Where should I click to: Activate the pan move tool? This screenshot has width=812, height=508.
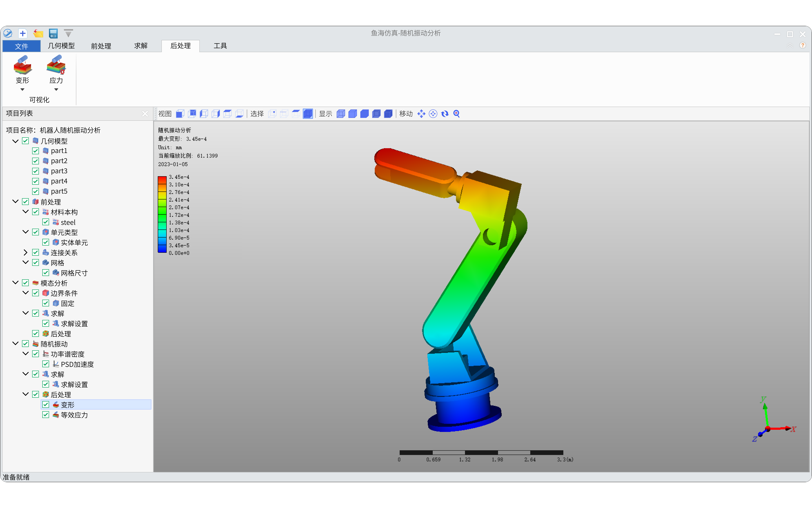(x=421, y=114)
